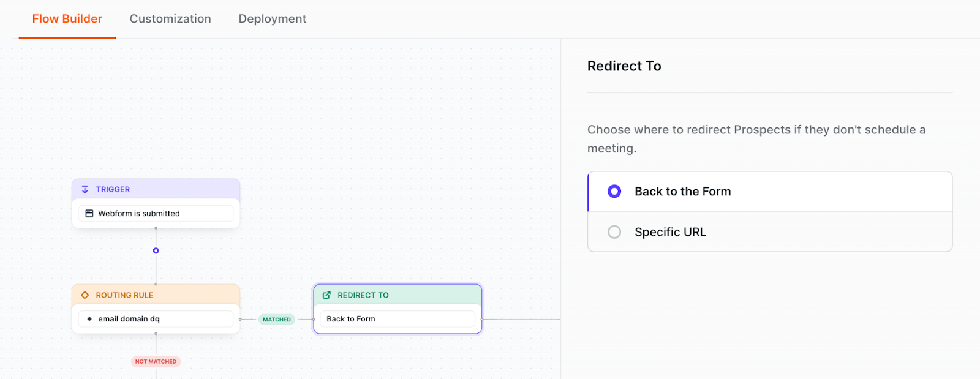This screenshot has height=379, width=980.
Task: Select the 'Webform is submitted' trigger item
Action: (x=156, y=214)
